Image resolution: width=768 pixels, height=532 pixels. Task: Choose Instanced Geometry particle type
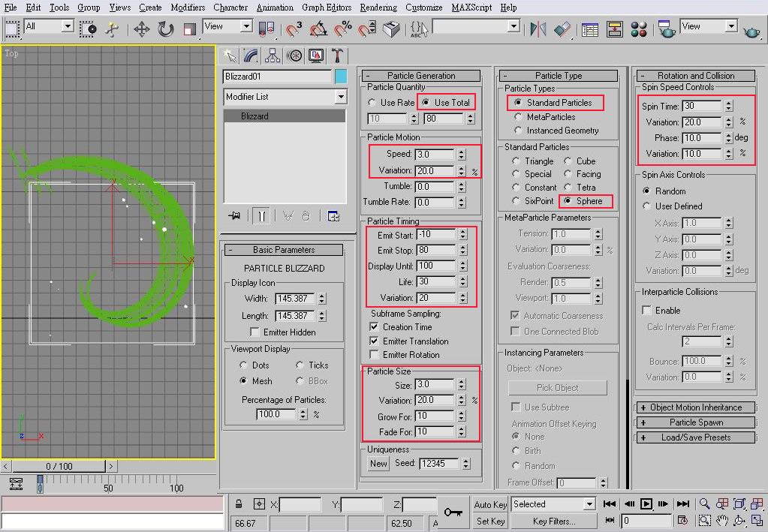(518, 130)
